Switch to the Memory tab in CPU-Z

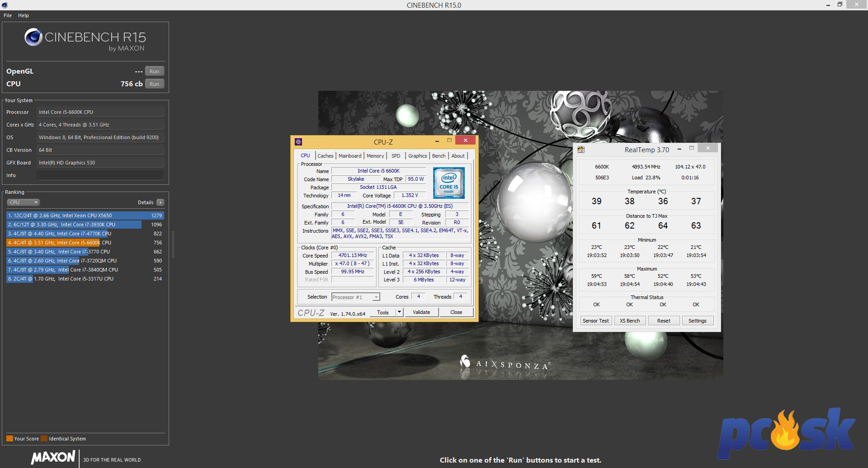[375, 156]
